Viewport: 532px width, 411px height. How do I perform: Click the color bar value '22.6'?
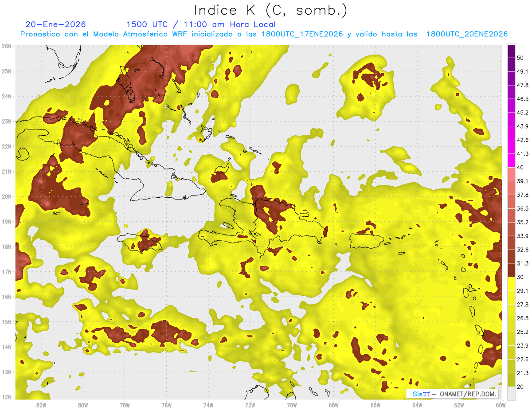[523, 359]
